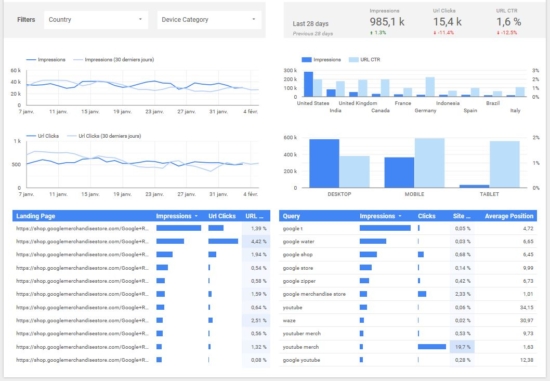Click the truncated URL CTR header in Landing Page table
Screen dimensions: 550x381
pos(254,216)
